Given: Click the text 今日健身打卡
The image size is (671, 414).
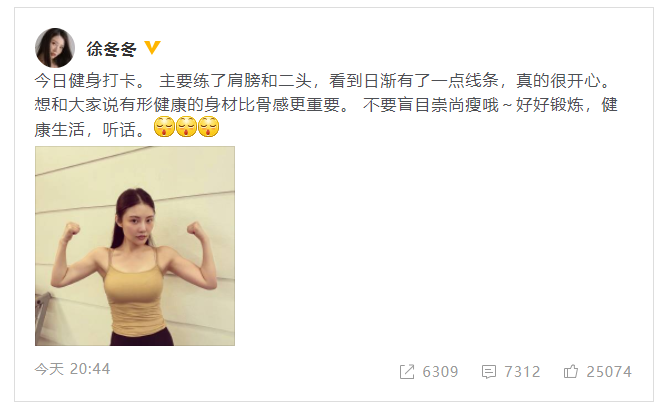Looking at the screenshot, I should 85,80.
